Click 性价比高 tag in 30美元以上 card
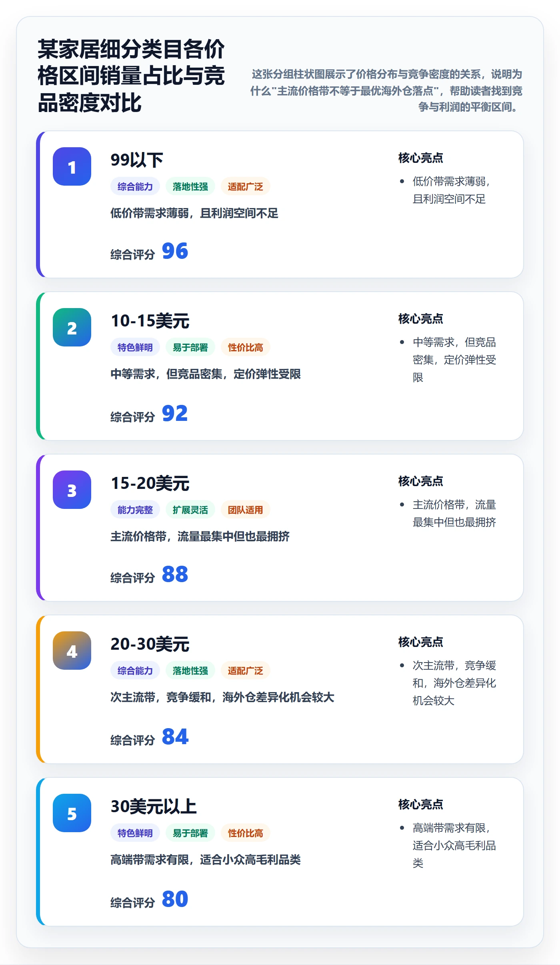Screen dimensions: 560x965 246,833
